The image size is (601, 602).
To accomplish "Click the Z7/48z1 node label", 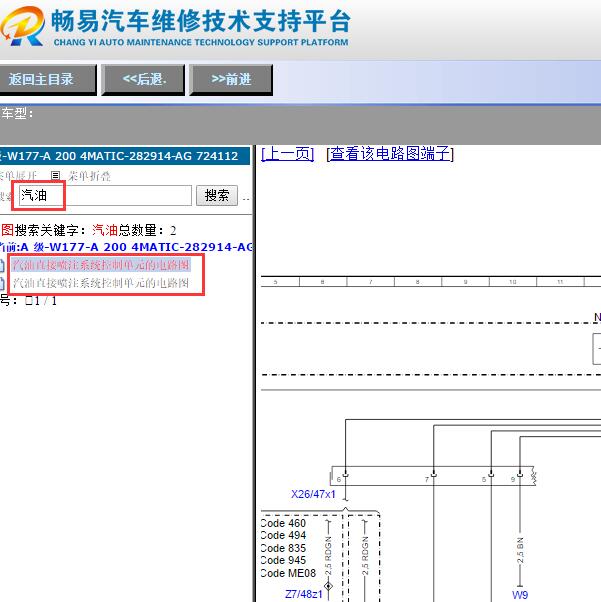I will pyautogui.click(x=303, y=594).
